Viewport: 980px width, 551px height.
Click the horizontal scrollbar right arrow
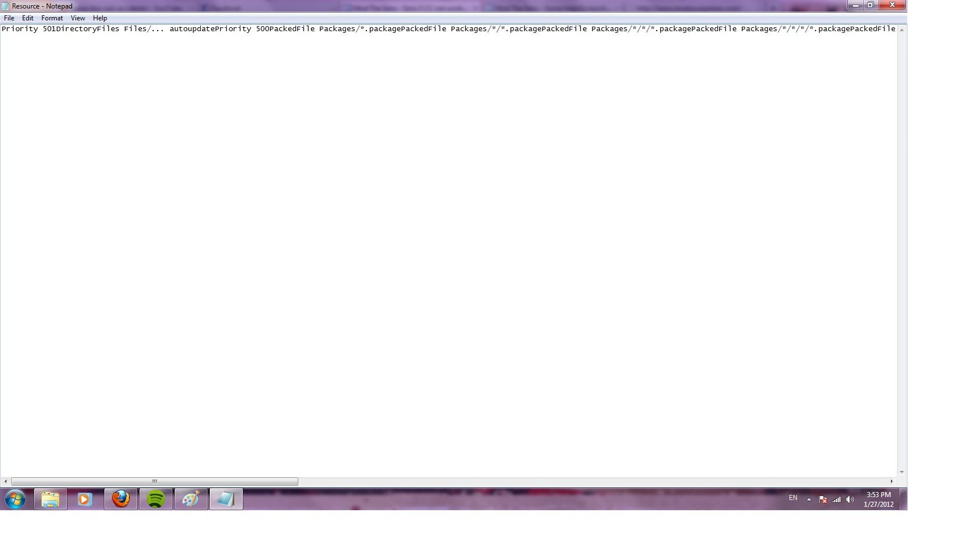click(892, 481)
